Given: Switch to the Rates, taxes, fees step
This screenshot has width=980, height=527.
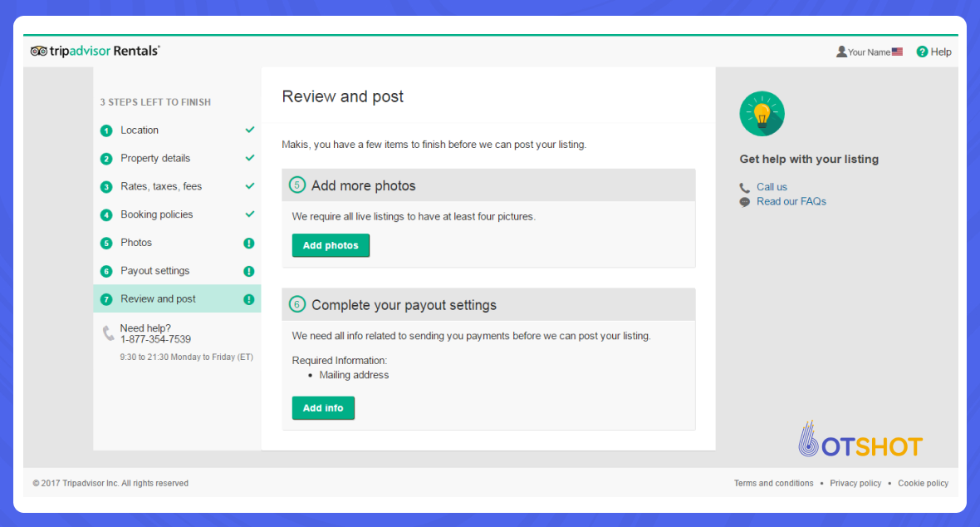Looking at the screenshot, I should (x=161, y=186).
